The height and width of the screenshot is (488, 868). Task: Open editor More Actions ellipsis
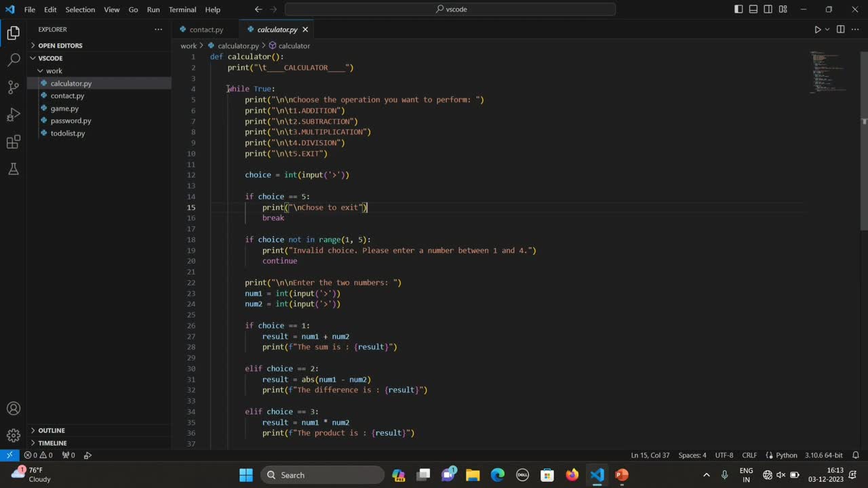pos(855,30)
